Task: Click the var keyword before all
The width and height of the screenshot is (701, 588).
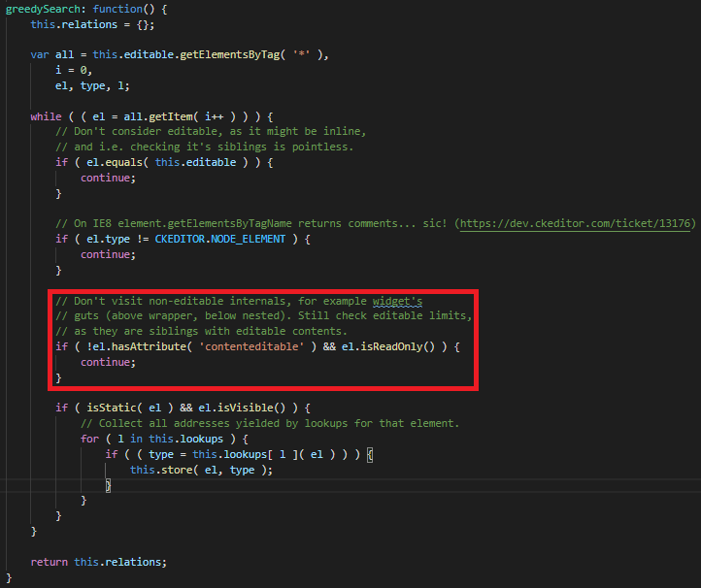Action: click(x=40, y=55)
